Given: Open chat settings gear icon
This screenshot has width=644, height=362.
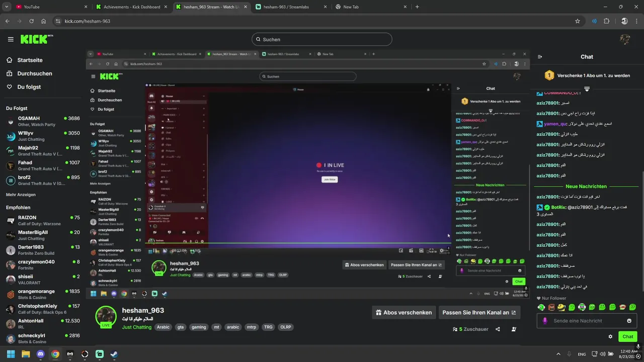Looking at the screenshot, I should coord(610,337).
